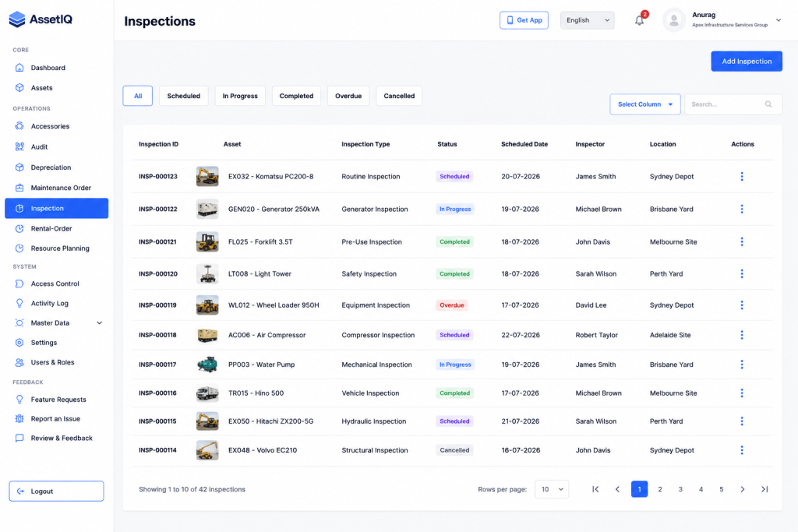Open actions menu for INSP-000123
Screen dimensions: 798x532
pos(742,177)
